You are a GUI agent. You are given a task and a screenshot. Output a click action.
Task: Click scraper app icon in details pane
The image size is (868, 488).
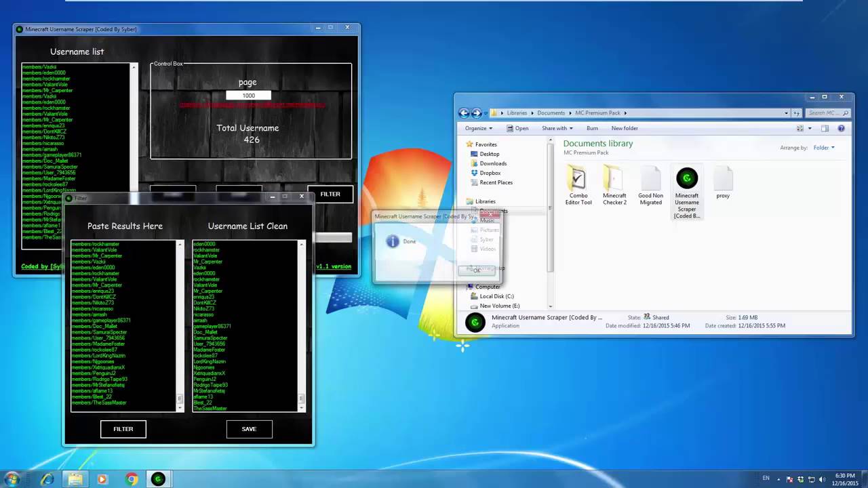pos(475,323)
